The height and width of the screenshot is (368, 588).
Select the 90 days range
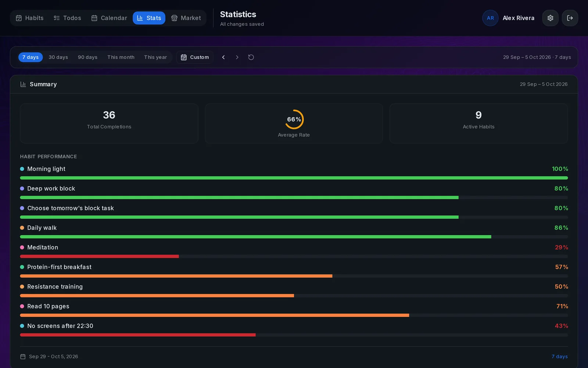[x=87, y=57]
